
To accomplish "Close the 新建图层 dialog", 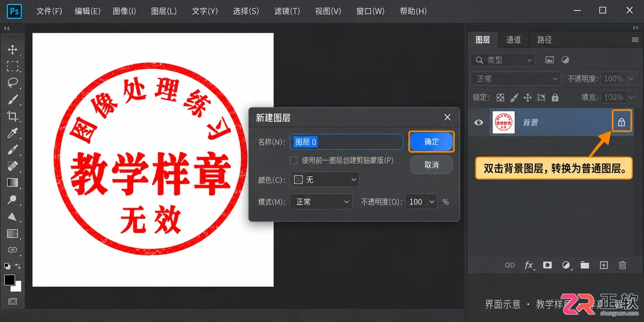I will 447,117.
